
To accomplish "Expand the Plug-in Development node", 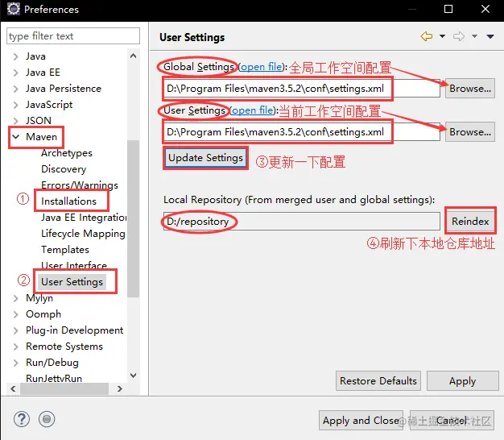I will (x=15, y=330).
